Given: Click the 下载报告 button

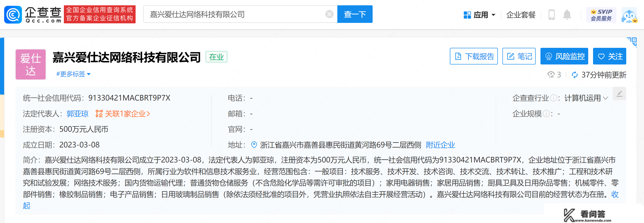Looking at the screenshot, I should click(474, 56).
